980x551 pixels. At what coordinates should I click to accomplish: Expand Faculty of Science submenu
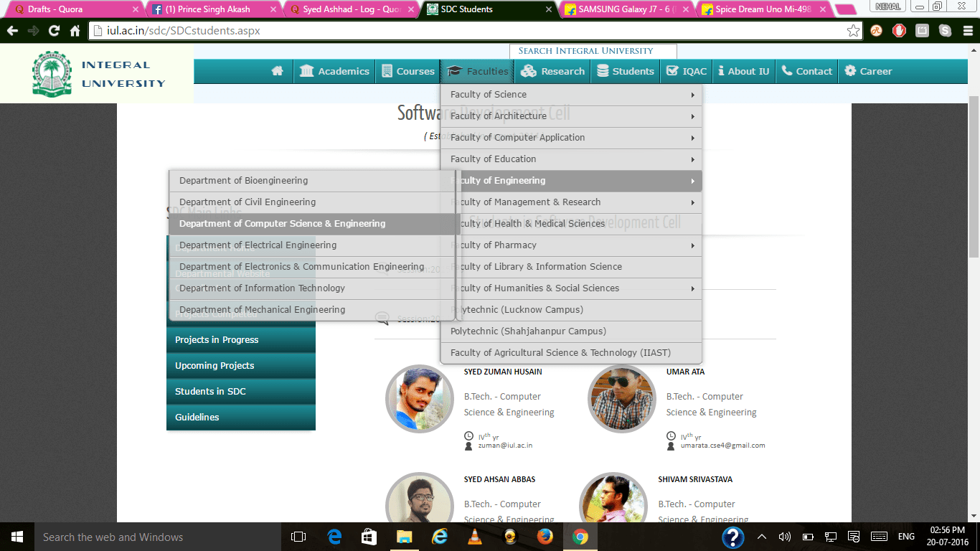click(571, 95)
